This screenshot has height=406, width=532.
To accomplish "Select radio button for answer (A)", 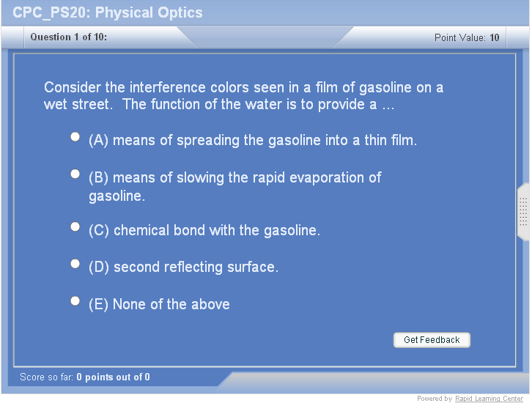I will 75,137.
